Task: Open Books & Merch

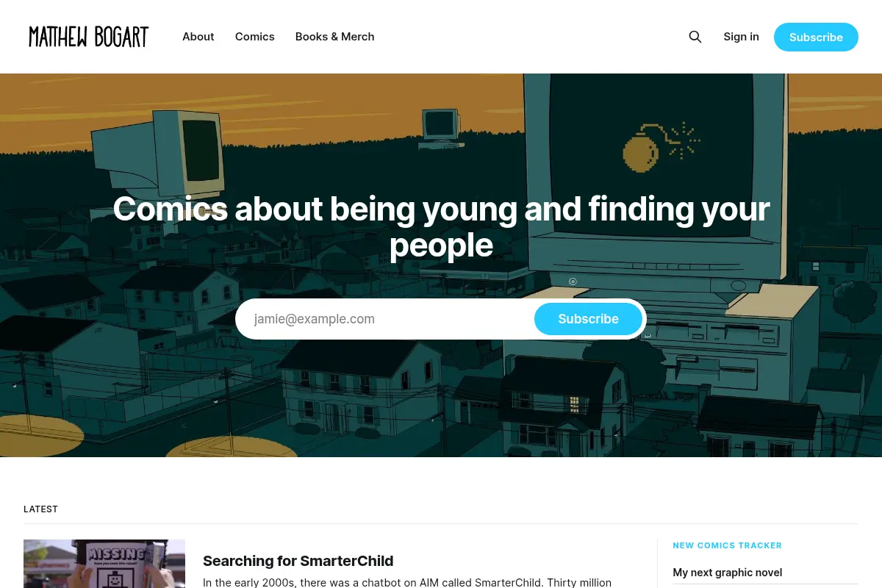Action: pos(335,37)
